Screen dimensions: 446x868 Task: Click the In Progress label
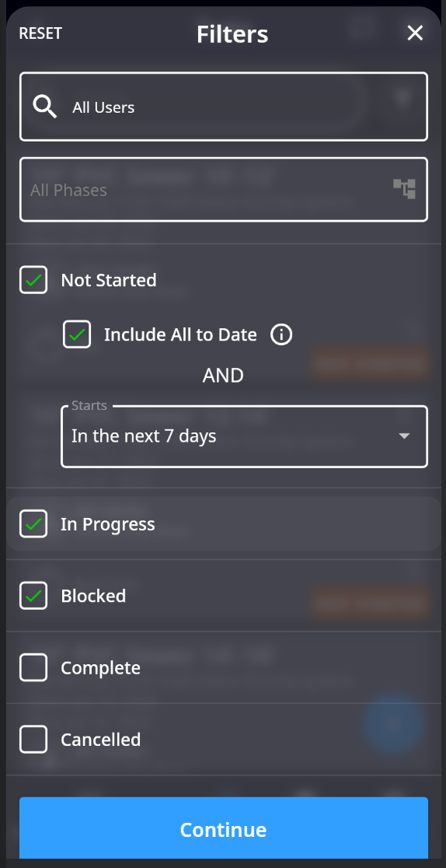click(x=108, y=524)
